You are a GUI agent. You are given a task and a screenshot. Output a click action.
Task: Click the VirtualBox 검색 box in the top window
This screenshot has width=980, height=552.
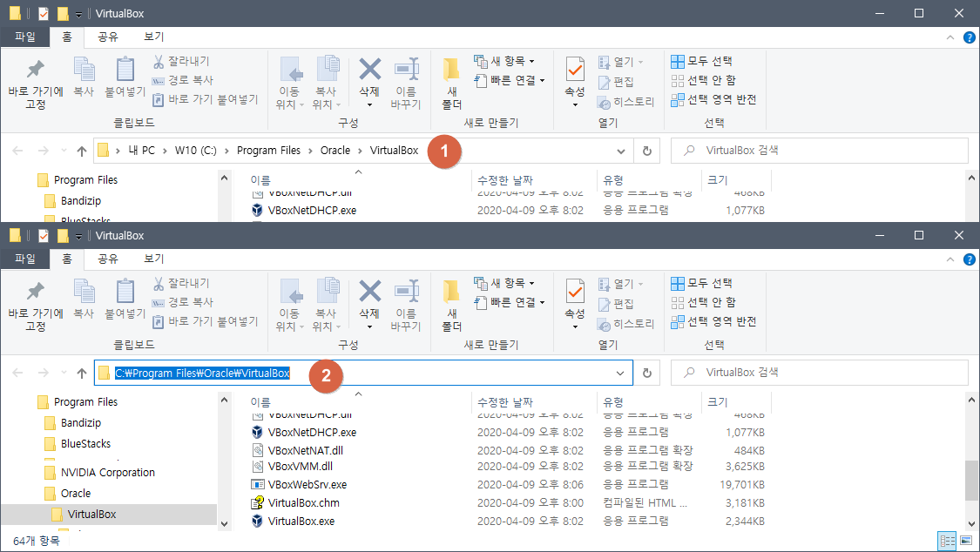tap(820, 151)
